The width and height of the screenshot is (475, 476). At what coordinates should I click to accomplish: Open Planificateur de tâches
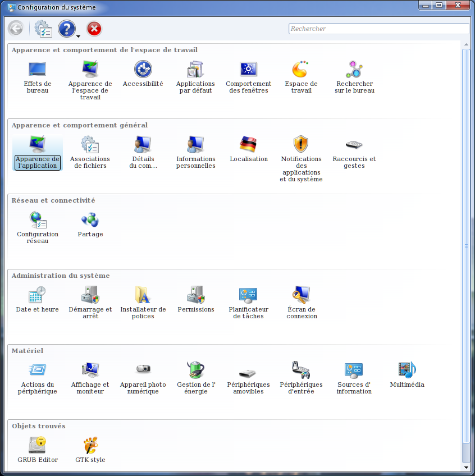(x=248, y=303)
